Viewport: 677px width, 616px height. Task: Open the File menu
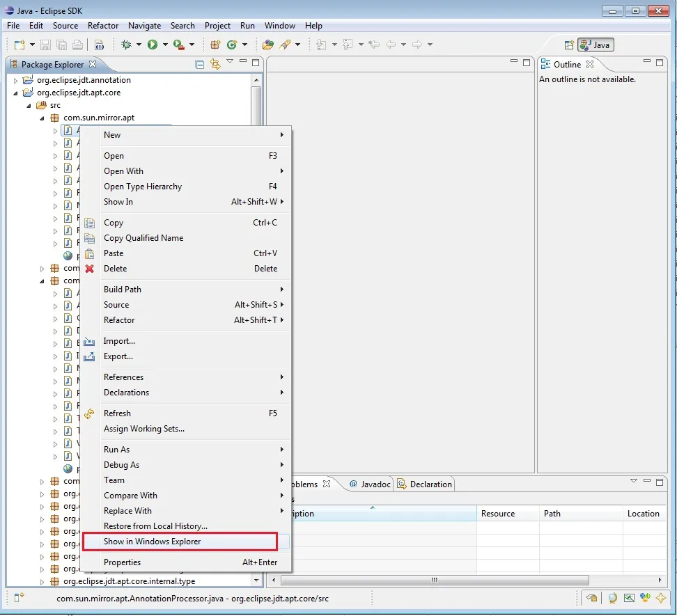point(13,26)
